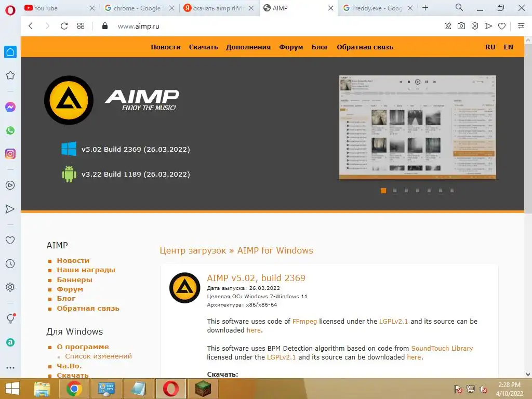
Task: Click the page scrollbar down arrow
Action: 528,374
